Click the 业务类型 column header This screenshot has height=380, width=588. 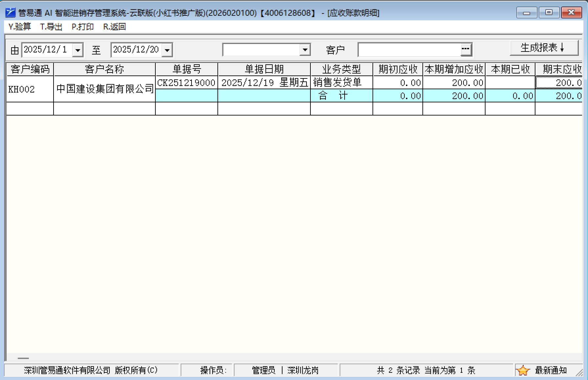(341, 69)
